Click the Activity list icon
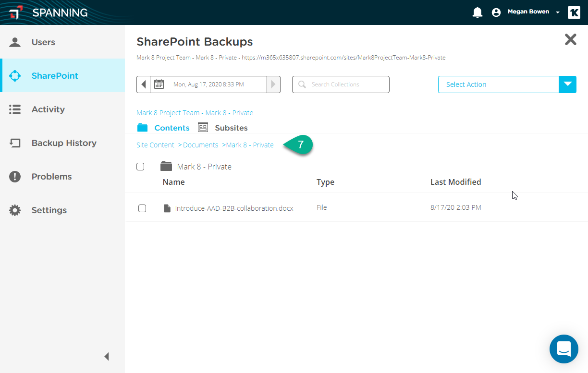This screenshot has height=373, width=588. tap(15, 109)
